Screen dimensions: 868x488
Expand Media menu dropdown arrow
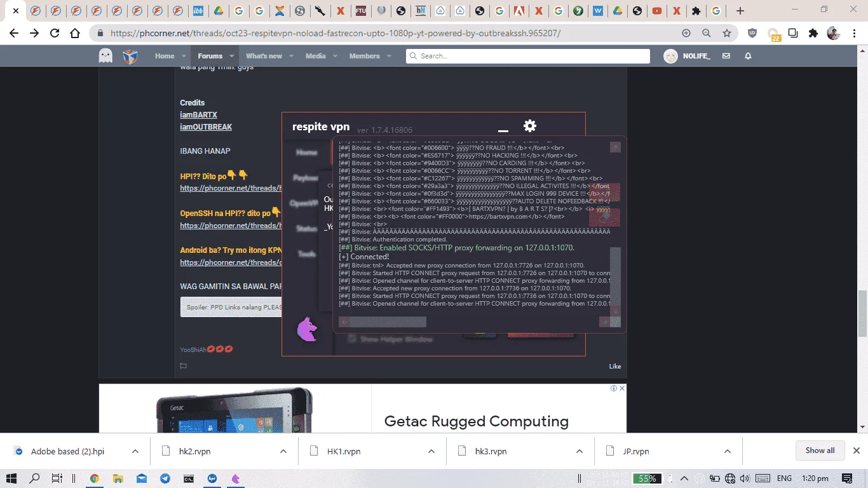pyautogui.click(x=335, y=56)
